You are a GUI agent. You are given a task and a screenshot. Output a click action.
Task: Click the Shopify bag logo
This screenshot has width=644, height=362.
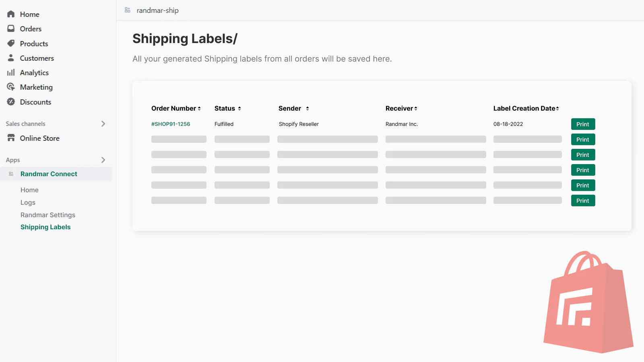pyautogui.click(x=588, y=302)
